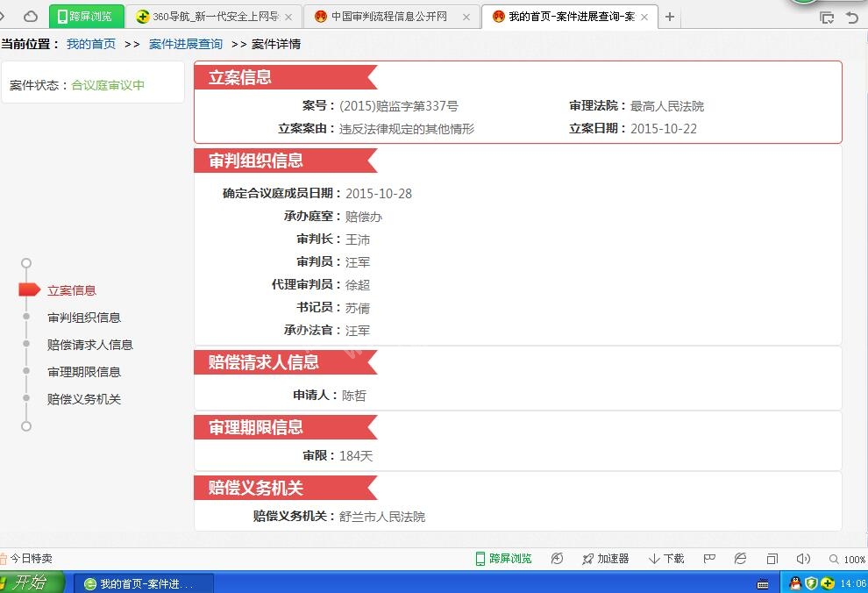Open the 100% zoom control
This screenshot has height=593, width=868.
pyautogui.click(x=848, y=559)
